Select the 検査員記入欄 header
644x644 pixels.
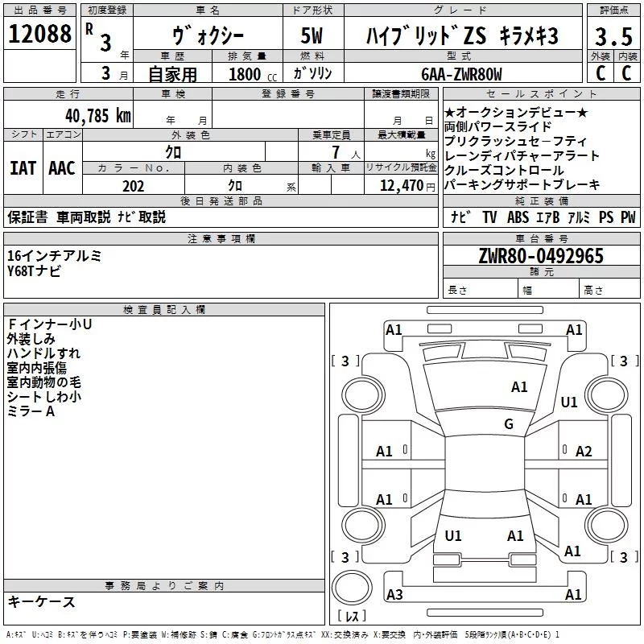(164, 310)
